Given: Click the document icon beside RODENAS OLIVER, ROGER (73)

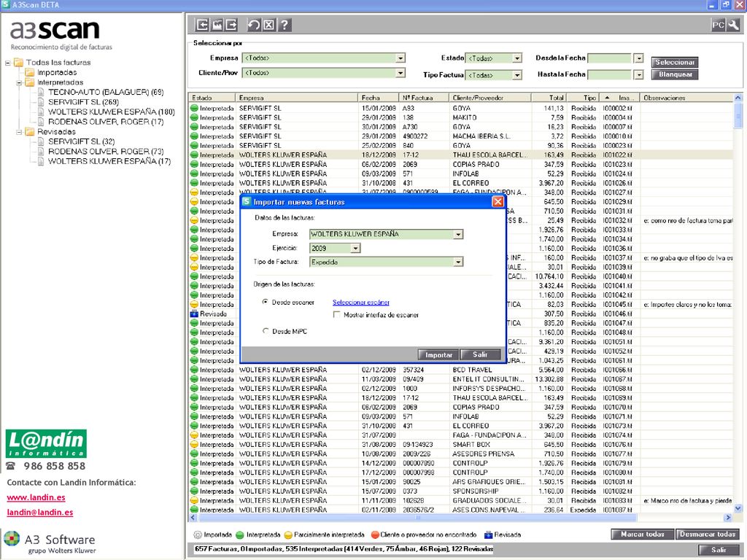Looking at the screenshot, I should [x=41, y=152].
